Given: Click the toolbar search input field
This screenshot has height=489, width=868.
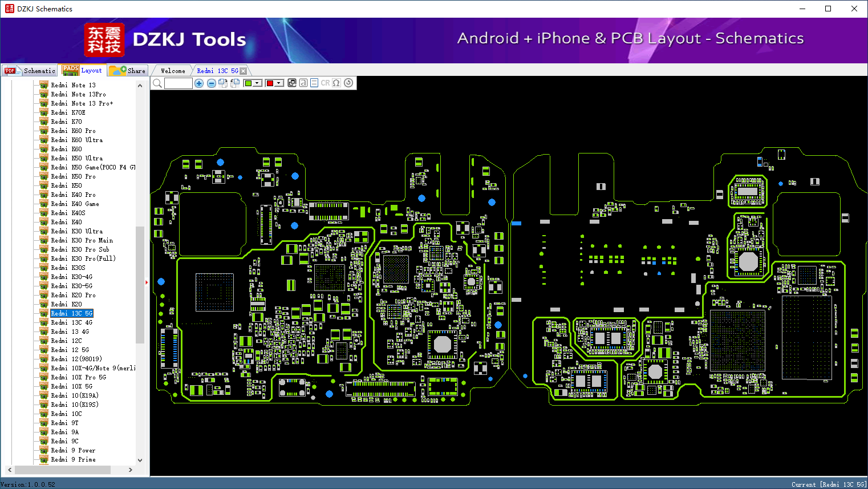Looking at the screenshot, I should point(178,83).
